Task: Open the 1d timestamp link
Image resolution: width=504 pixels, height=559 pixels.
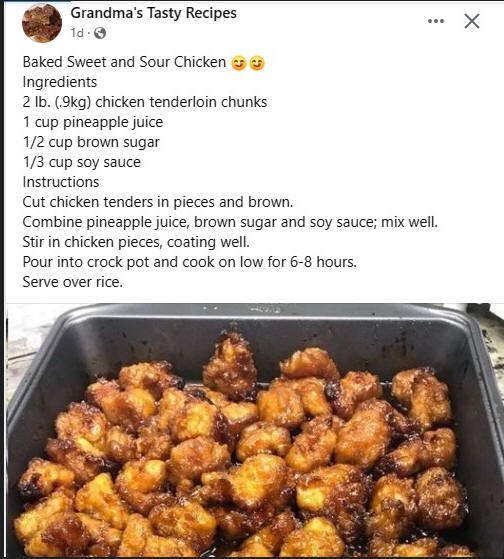Action: pyautogui.click(x=77, y=33)
